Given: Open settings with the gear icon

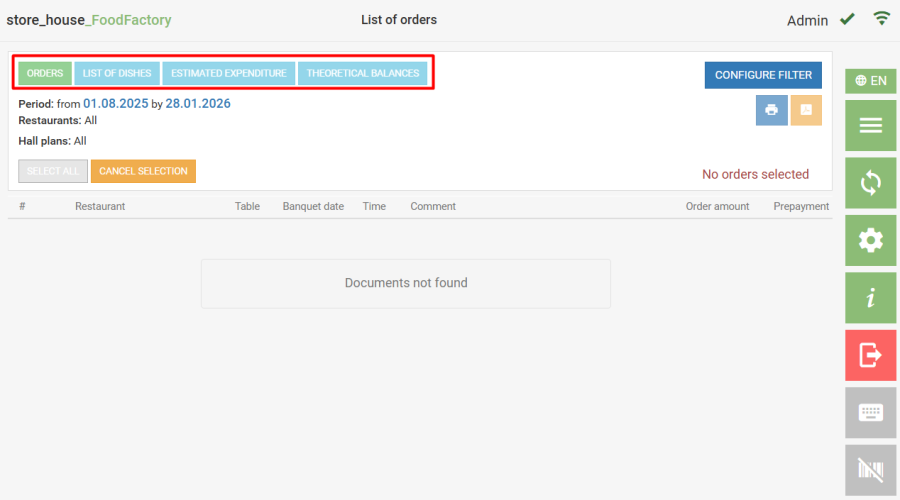Looking at the screenshot, I should click(x=870, y=240).
